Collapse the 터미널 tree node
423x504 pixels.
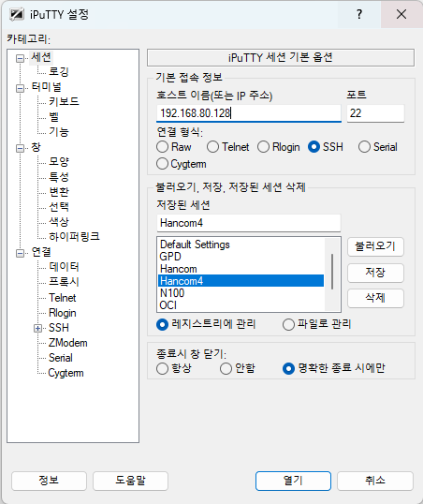20,88
